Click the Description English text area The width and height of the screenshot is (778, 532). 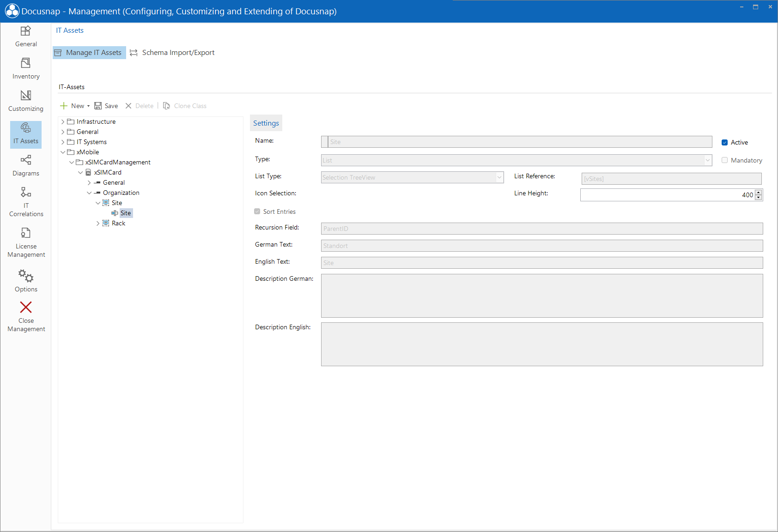coord(542,344)
